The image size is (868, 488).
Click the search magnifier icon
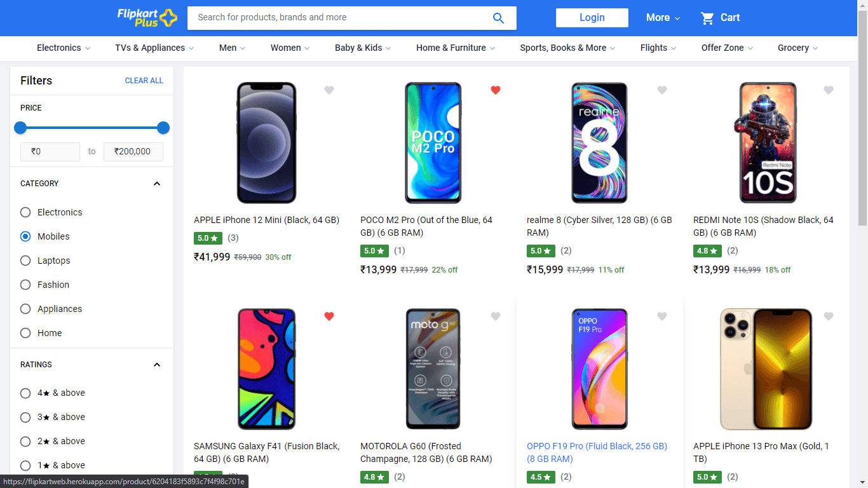(x=498, y=18)
